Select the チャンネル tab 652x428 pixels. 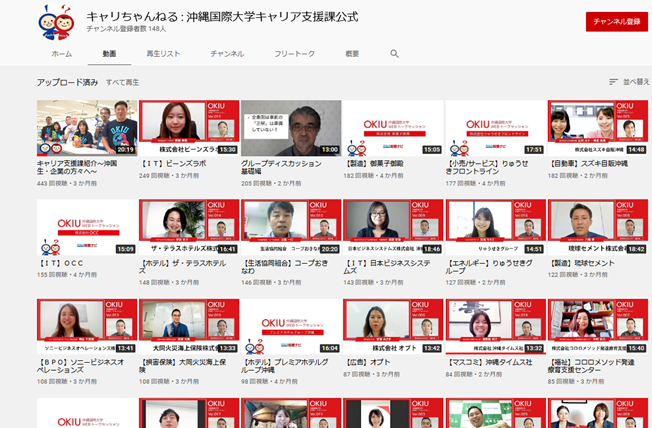pyautogui.click(x=227, y=53)
